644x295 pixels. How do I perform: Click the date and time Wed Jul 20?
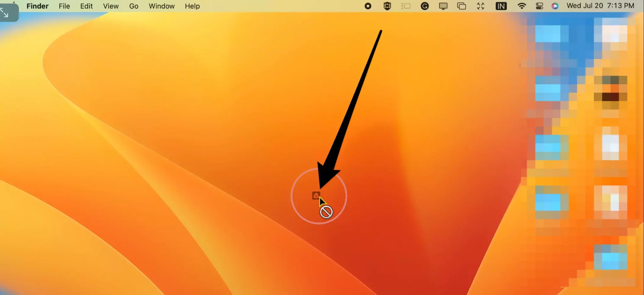coord(600,6)
